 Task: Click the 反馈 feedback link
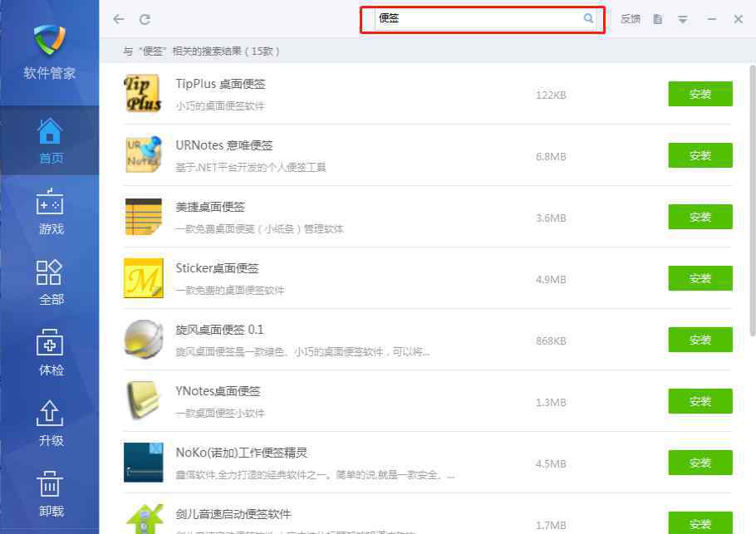coord(631,19)
